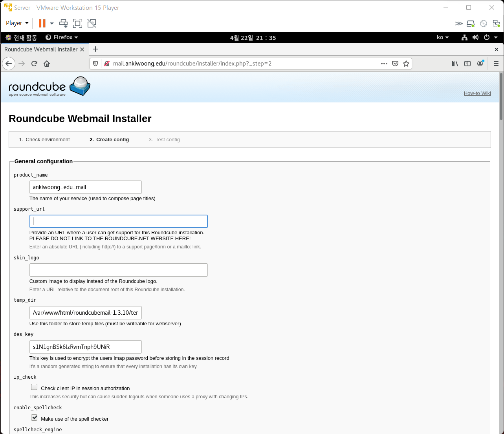504x434 pixels.
Task: Open the How-to Wiki link
Action: [477, 93]
